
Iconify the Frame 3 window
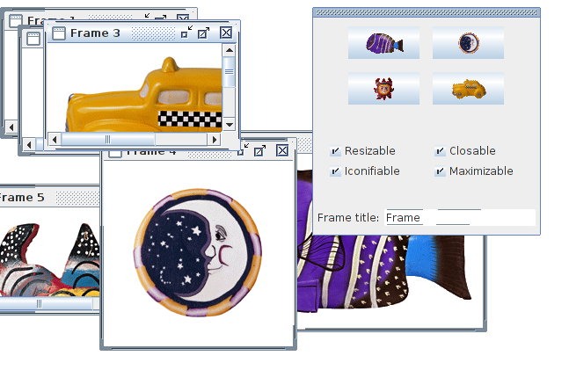coord(186,33)
